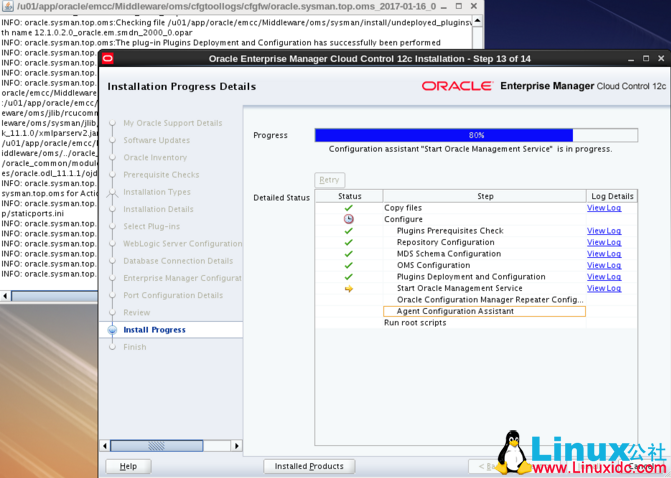Click the checkmark for Repository Configuration
The width and height of the screenshot is (671, 478).
pos(349,242)
